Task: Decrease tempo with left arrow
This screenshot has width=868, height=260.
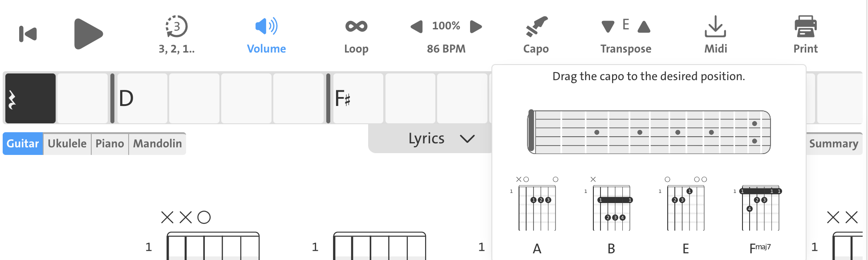Action: coord(417,27)
